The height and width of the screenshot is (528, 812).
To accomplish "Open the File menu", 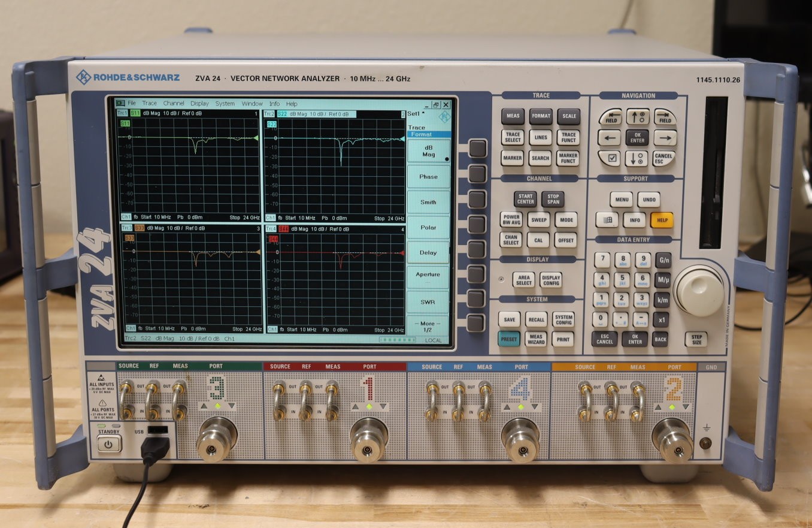I will tap(131, 103).
